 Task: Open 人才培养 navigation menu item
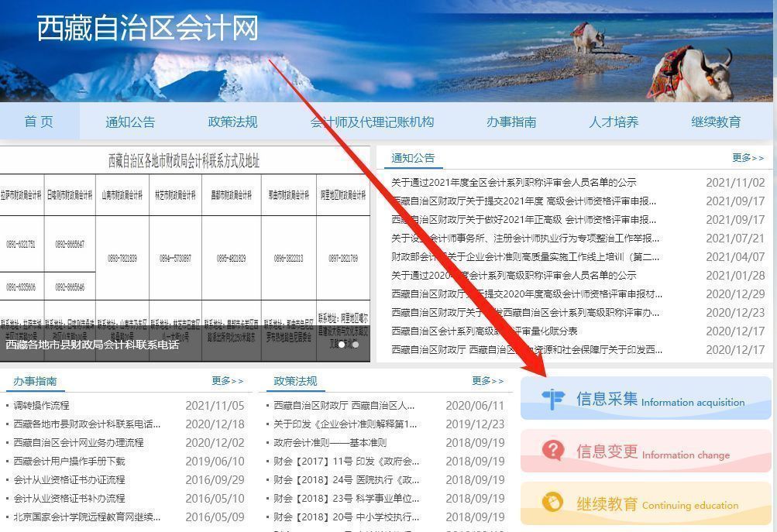pos(614,122)
